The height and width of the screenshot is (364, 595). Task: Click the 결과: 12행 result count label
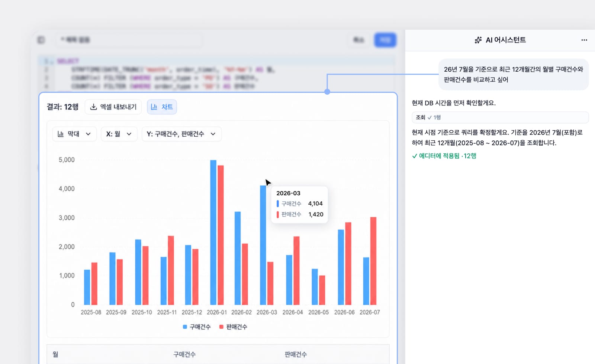tap(62, 107)
